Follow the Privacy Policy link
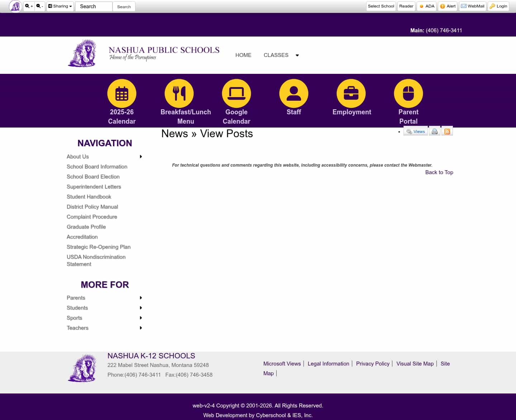 click(x=373, y=364)
